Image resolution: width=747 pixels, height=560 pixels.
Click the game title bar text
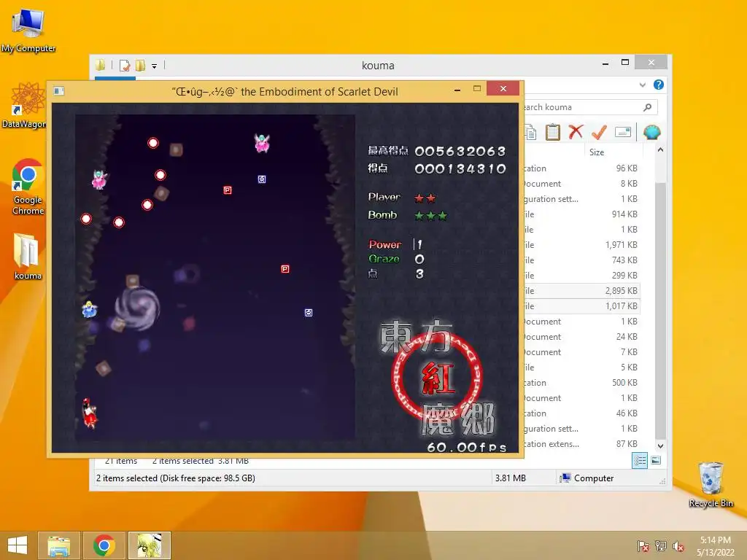click(x=285, y=91)
